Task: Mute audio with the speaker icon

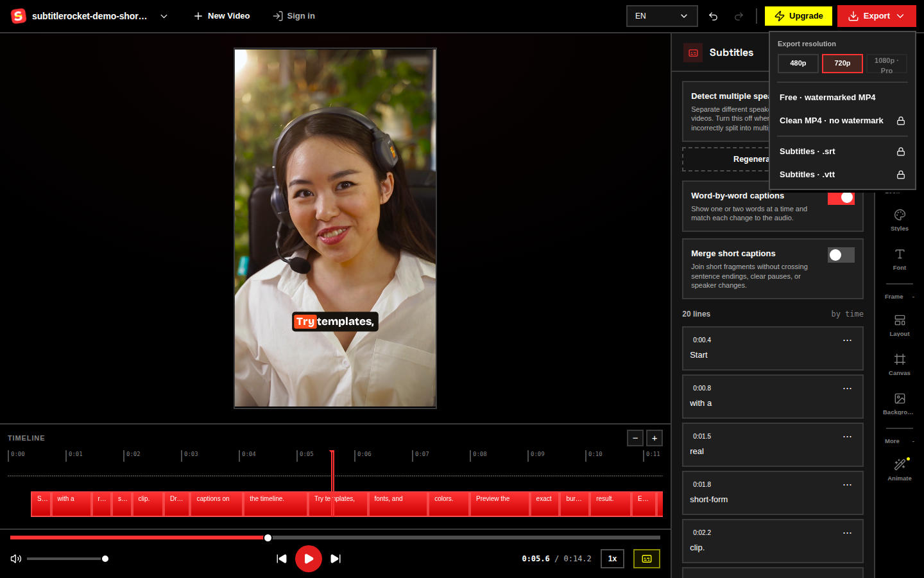Action: pyautogui.click(x=16, y=559)
